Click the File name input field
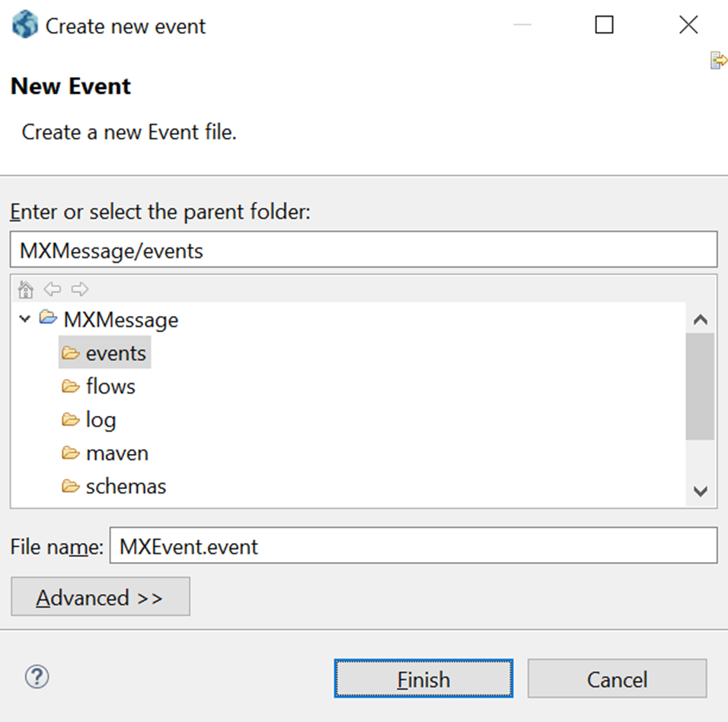Screen dimensions: 728x722 coord(413,546)
